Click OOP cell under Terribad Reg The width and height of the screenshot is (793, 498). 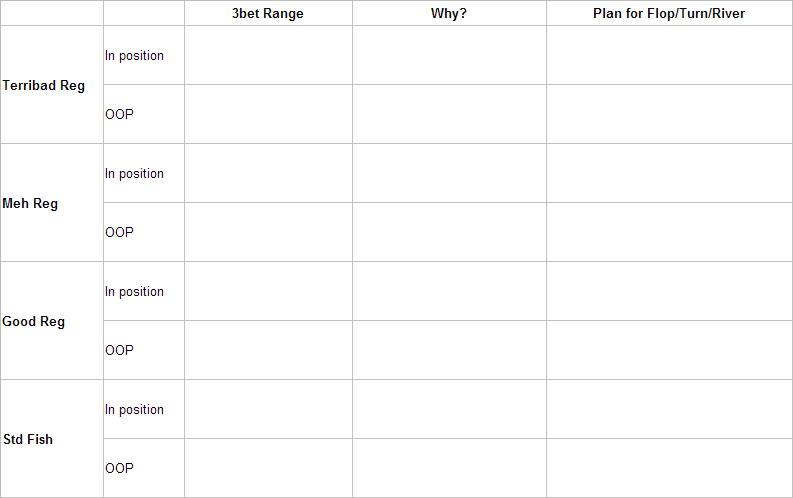click(x=144, y=114)
